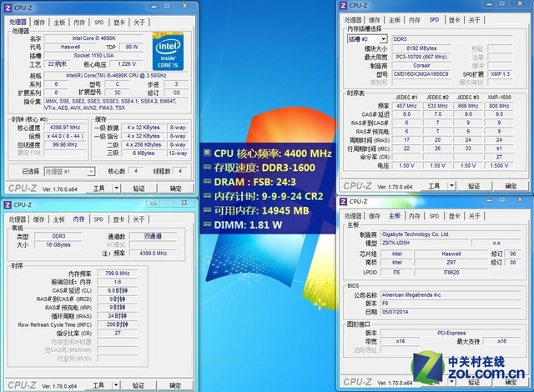
Task: Click CPU-Z app icon in SPD window title
Action: tap(343, 6)
